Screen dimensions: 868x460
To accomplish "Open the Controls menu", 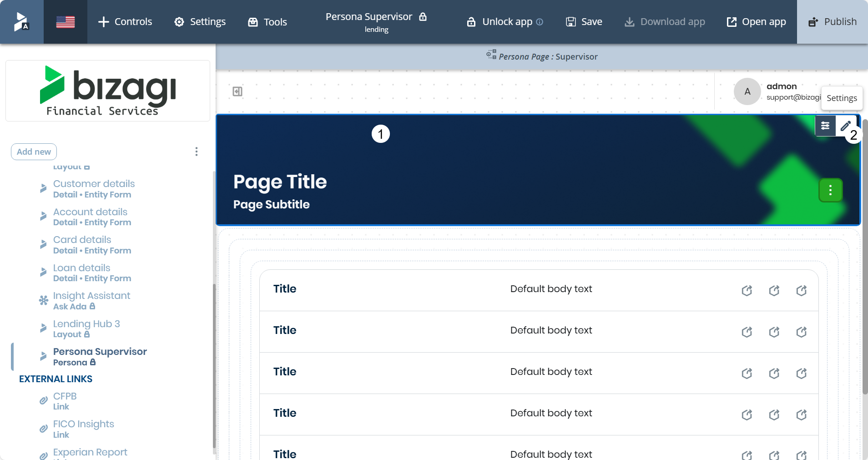I will tap(125, 21).
